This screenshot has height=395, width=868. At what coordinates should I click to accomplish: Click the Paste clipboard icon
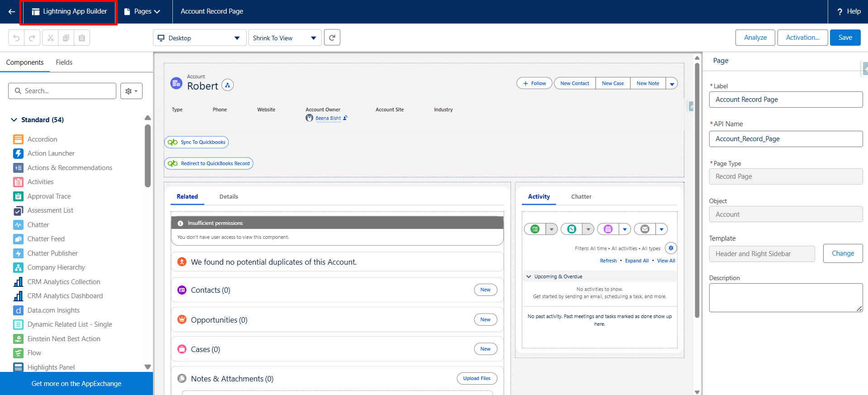[x=82, y=38]
